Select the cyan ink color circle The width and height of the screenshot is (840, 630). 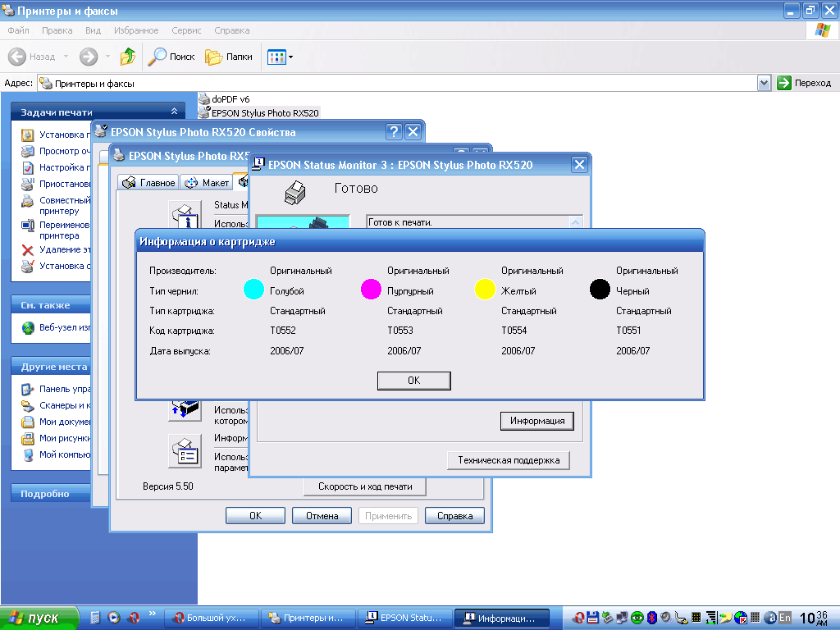point(253,290)
